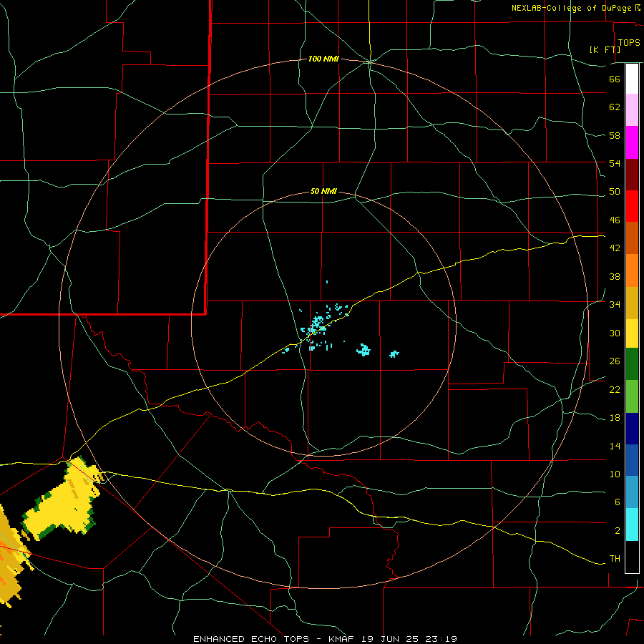Click the white swatch at legend top
This screenshot has width=644, height=644.
(x=632, y=79)
